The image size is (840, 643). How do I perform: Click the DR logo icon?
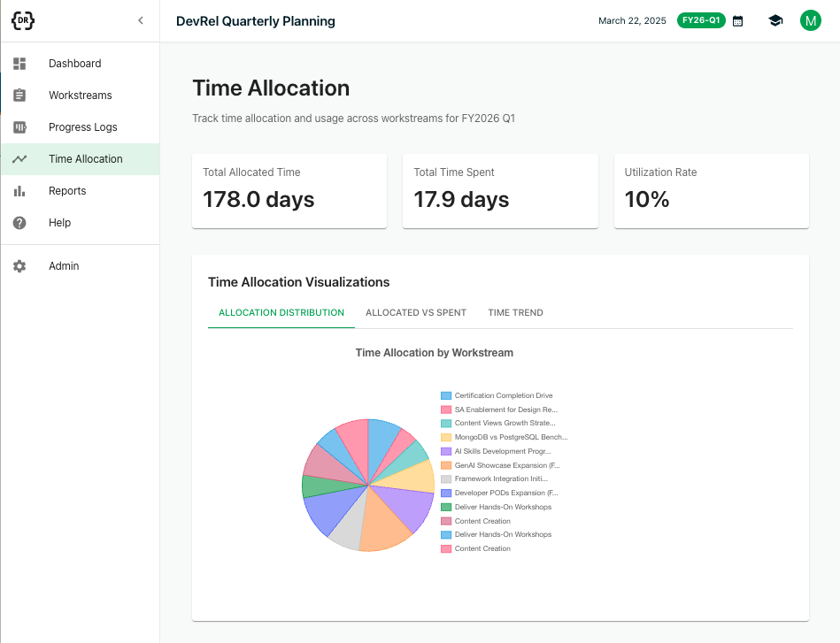23,20
